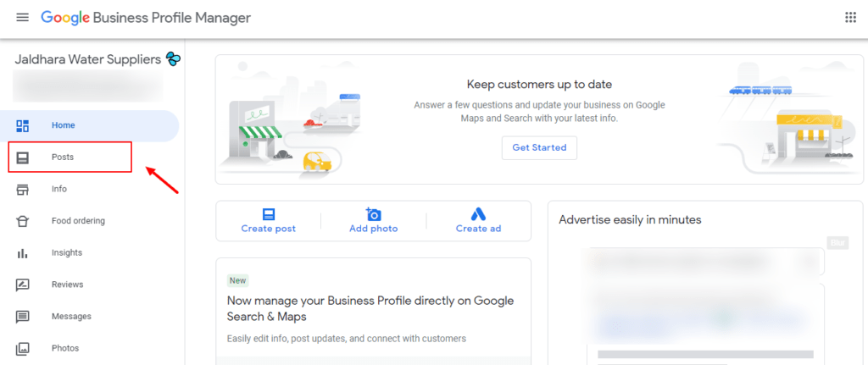
Task: Click the Jaldhara Water Suppliers business name
Action: coord(87,59)
